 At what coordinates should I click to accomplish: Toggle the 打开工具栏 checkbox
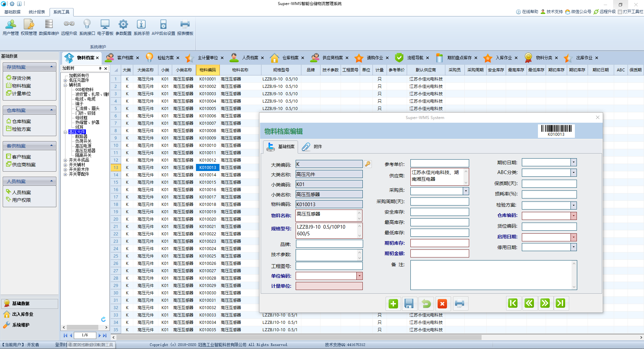(x=620, y=12)
